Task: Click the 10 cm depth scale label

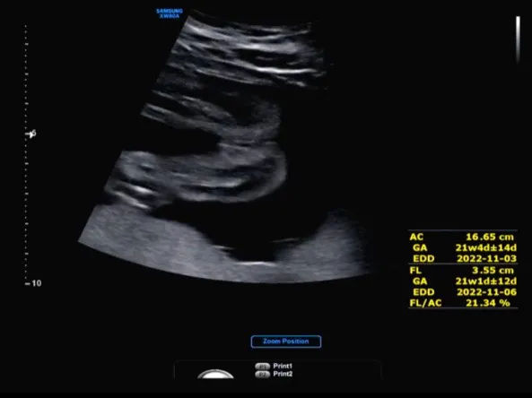Action: [36, 283]
